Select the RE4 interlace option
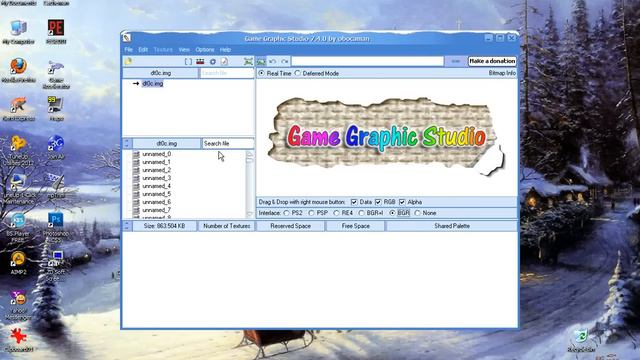Screen dimensions: 640x360 (x=336, y=213)
